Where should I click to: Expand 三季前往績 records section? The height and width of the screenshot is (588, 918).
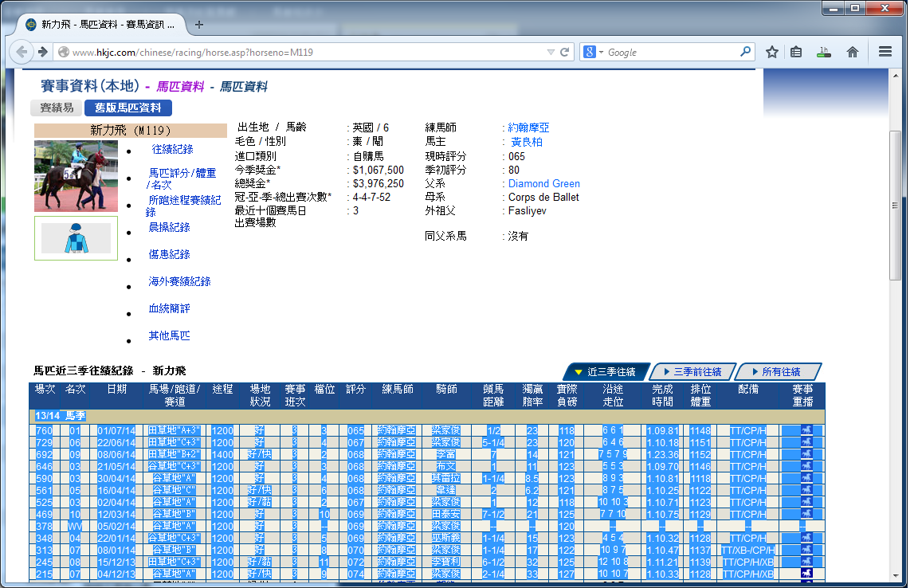[692, 372]
